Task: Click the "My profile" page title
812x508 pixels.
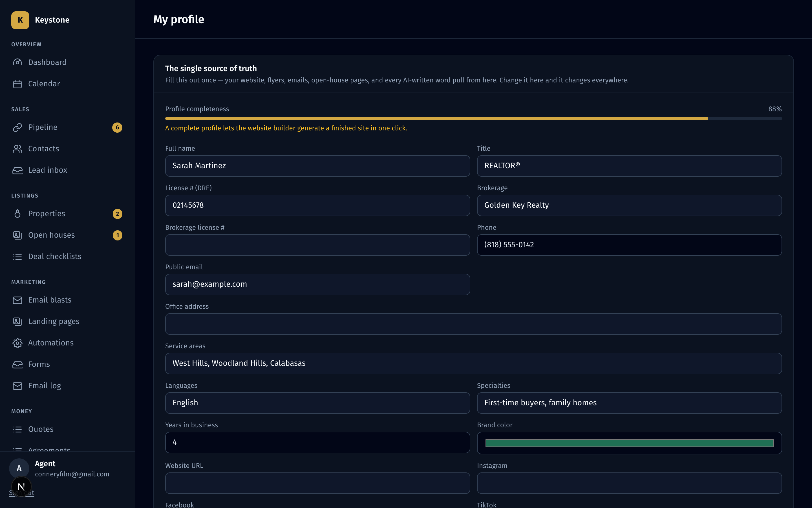Action: pyautogui.click(x=178, y=19)
